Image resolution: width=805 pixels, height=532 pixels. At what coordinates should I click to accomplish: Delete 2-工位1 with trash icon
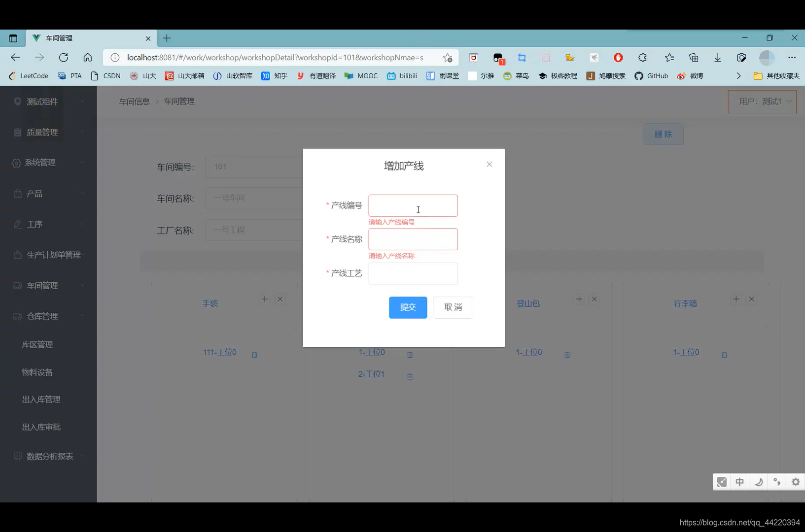pos(410,376)
